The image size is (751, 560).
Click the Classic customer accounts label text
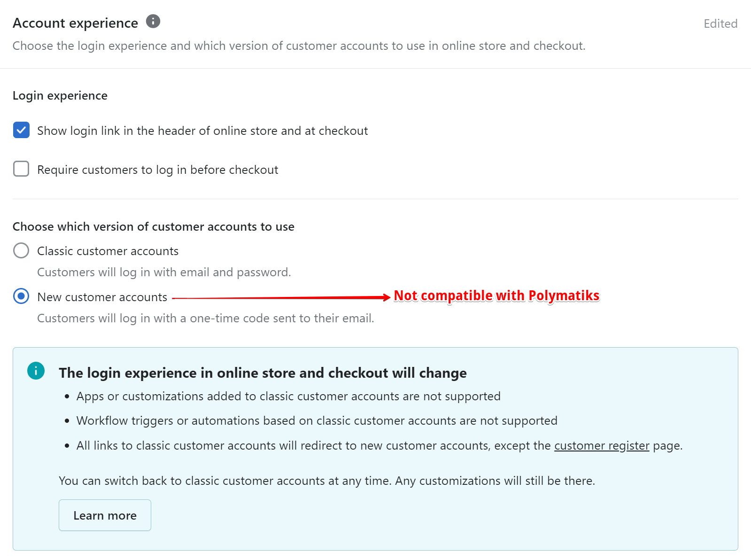pyautogui.click(x=107, y=250)
